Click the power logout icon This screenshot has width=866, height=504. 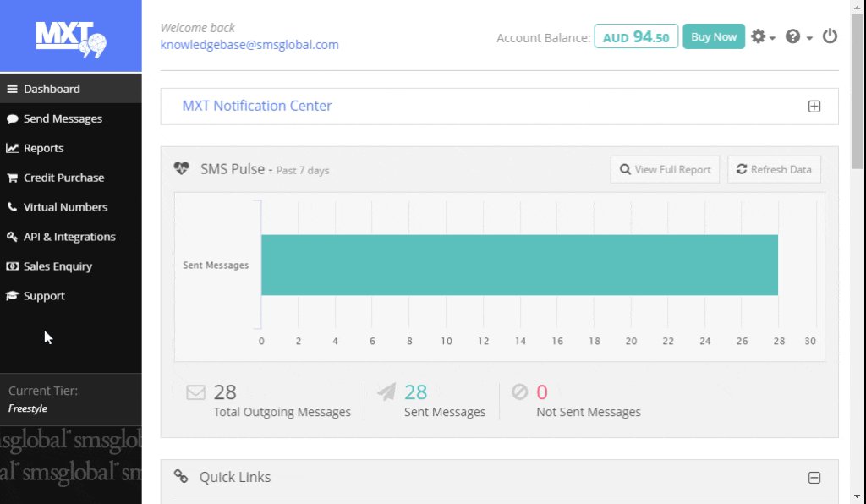click(830, 36)
